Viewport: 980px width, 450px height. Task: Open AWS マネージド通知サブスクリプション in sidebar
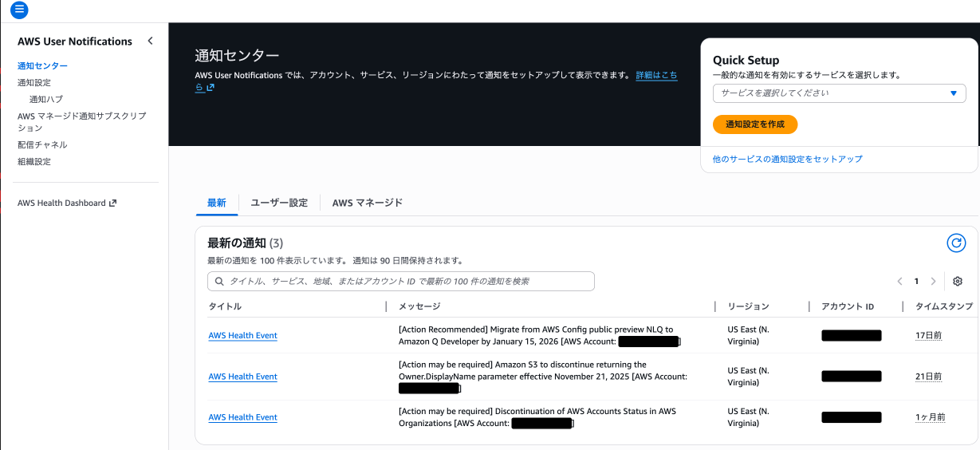pyautogui.click(x=81, y=121)
